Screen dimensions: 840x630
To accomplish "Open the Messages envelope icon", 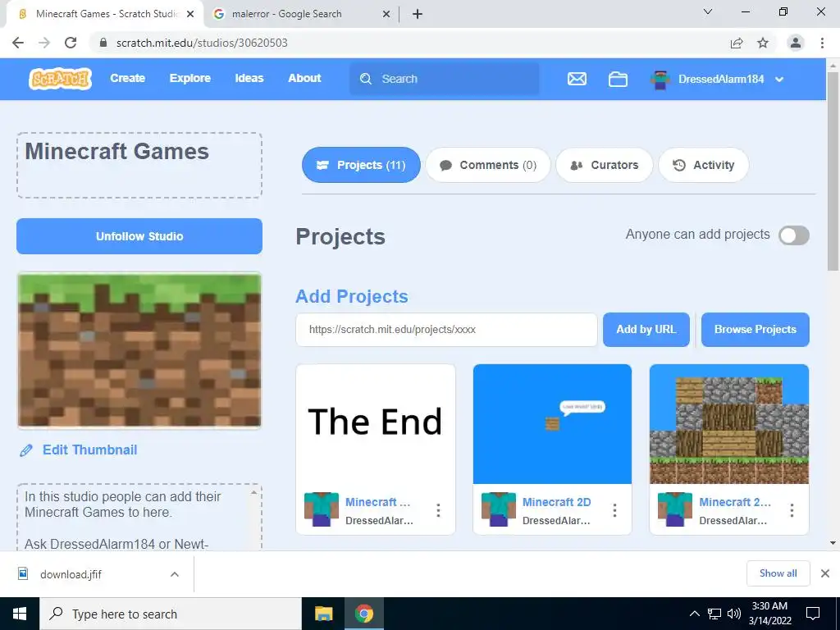I will pos(577,79).
